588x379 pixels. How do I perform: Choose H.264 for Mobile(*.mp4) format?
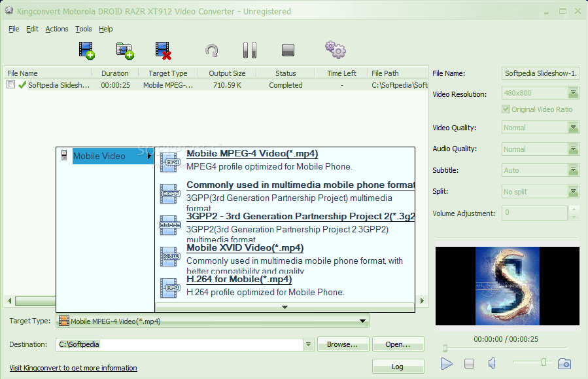pyautogui.click(x=239, y=280)
